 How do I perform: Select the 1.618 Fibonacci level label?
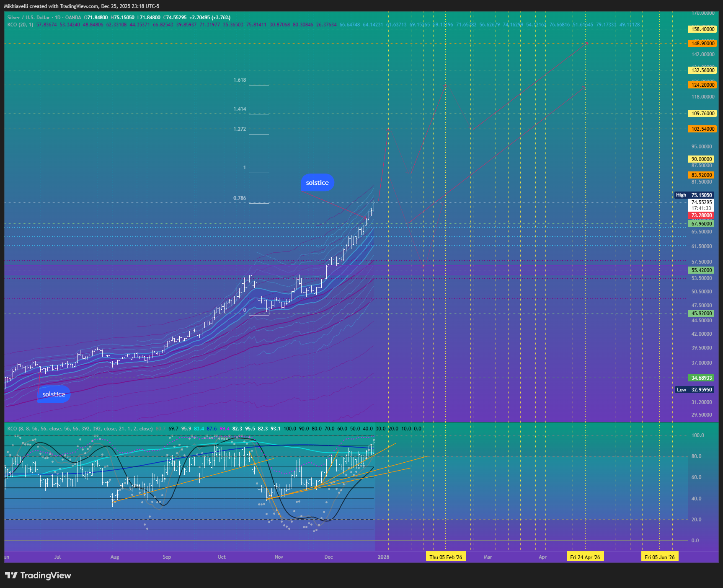240,80
